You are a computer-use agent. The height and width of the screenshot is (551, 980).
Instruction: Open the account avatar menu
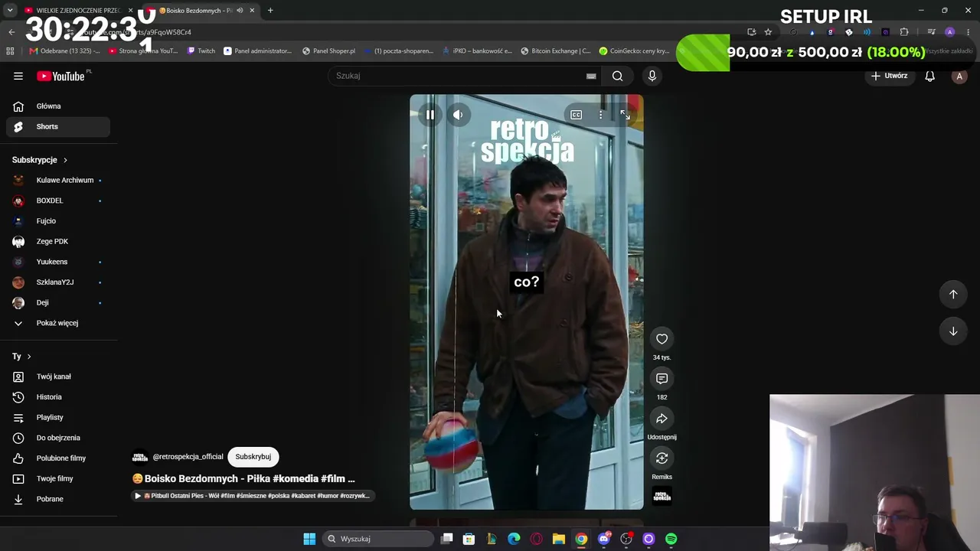pos(959,76)
